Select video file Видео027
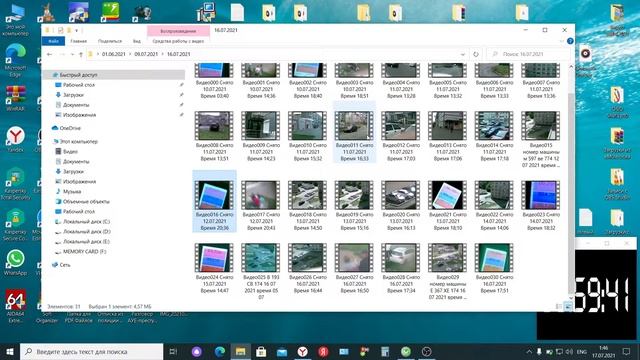640x360 pixels. [354, 268]
